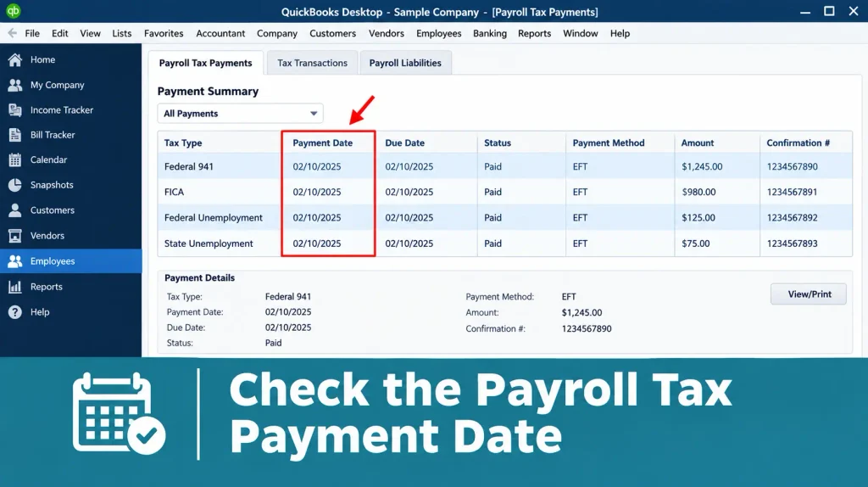Open Snapshots label in sidebar
Viewport: 868px width, 487px height.
pos(52,184)
